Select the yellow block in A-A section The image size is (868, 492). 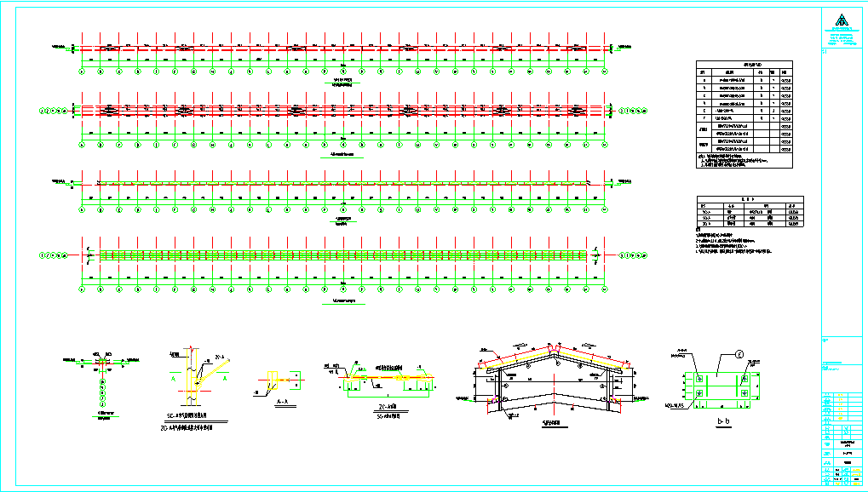tap(273, 380)
